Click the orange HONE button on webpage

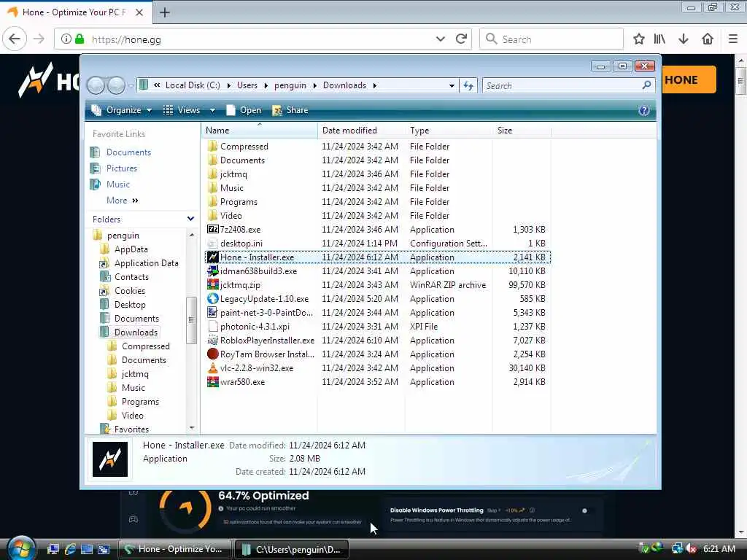(689, 79)
